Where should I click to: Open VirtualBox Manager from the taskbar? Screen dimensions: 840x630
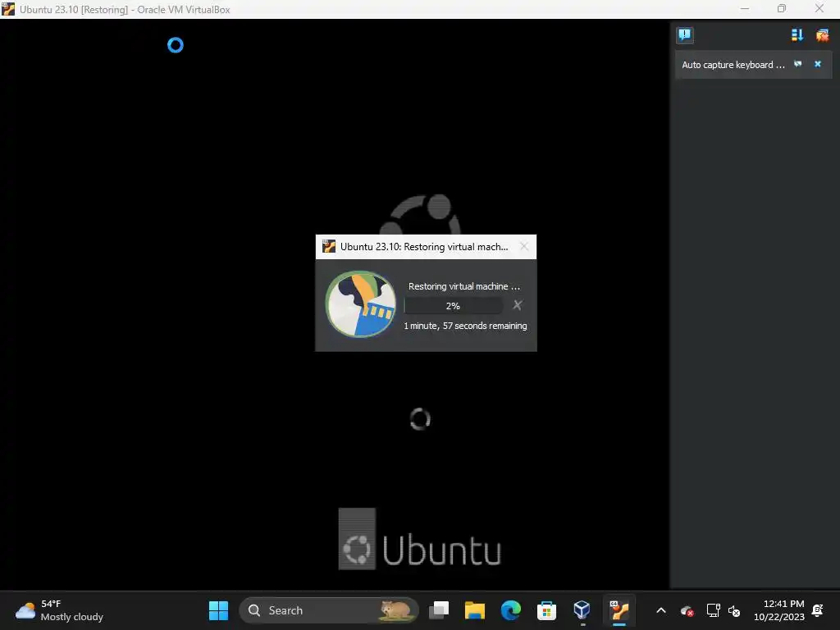[582, 610]
